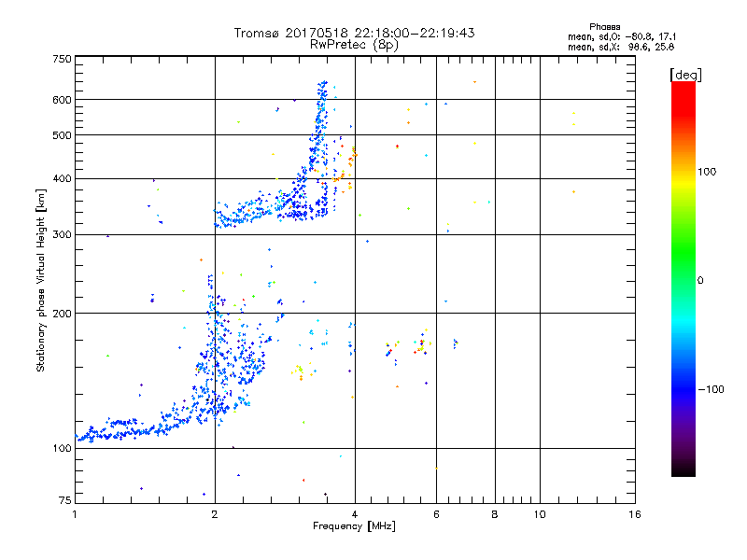Click the y-axis tick label '500'

click(62, 135)
